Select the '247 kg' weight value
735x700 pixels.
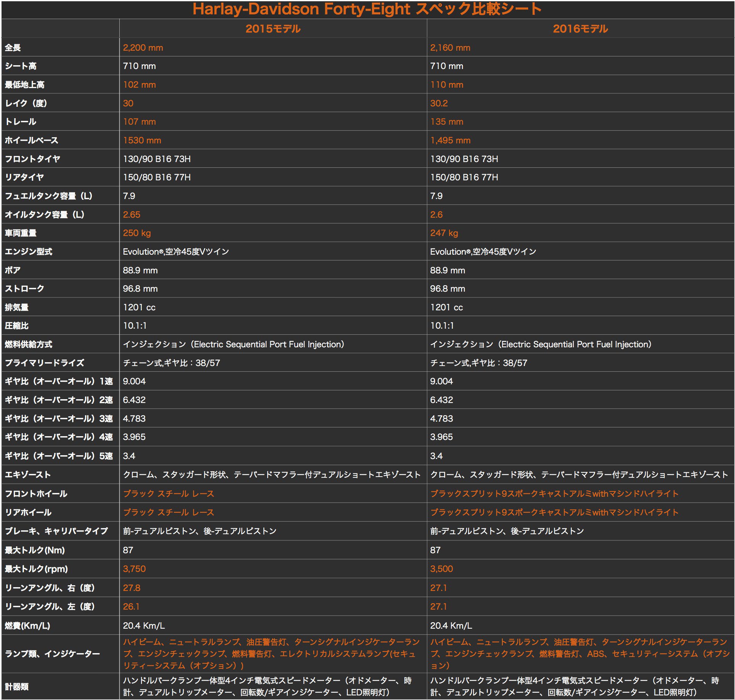click(x=444, y=233)
